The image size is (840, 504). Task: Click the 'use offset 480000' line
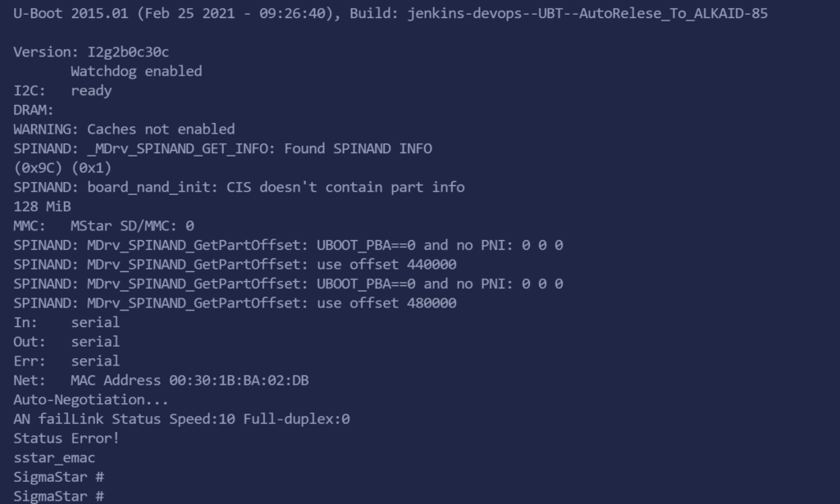[235, 303]
